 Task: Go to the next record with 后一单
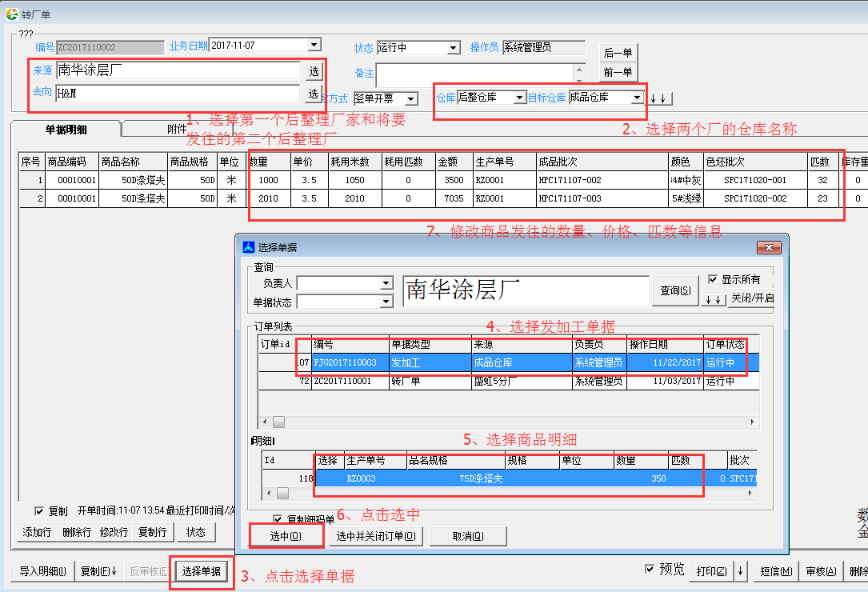pyautogui.click(x=618, y=53)
